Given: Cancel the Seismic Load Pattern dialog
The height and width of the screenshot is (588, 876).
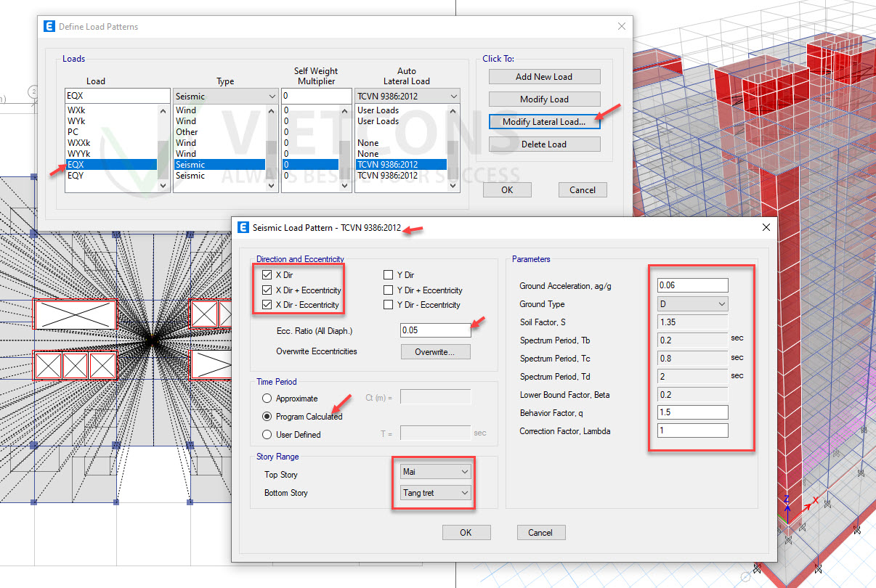Looking at the screenshot, I should [540, 533].
